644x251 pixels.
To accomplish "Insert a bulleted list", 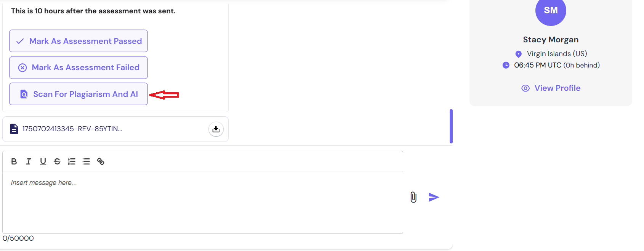I will (x=86, y=161).
